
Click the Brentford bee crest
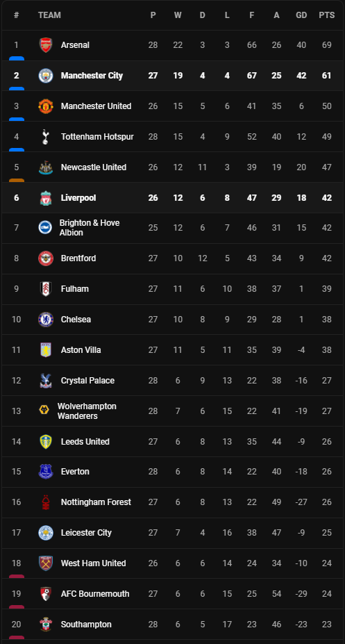click(x=46, y=258)
